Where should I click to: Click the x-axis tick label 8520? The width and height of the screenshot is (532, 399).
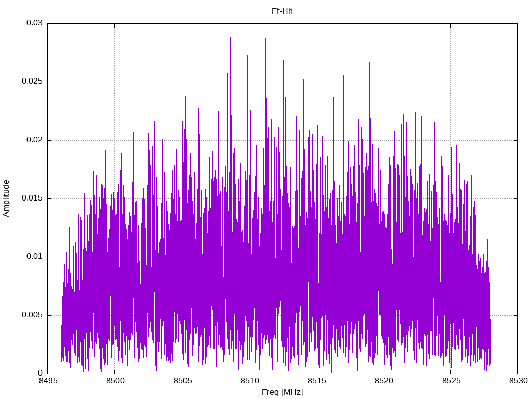click(383, 381)
